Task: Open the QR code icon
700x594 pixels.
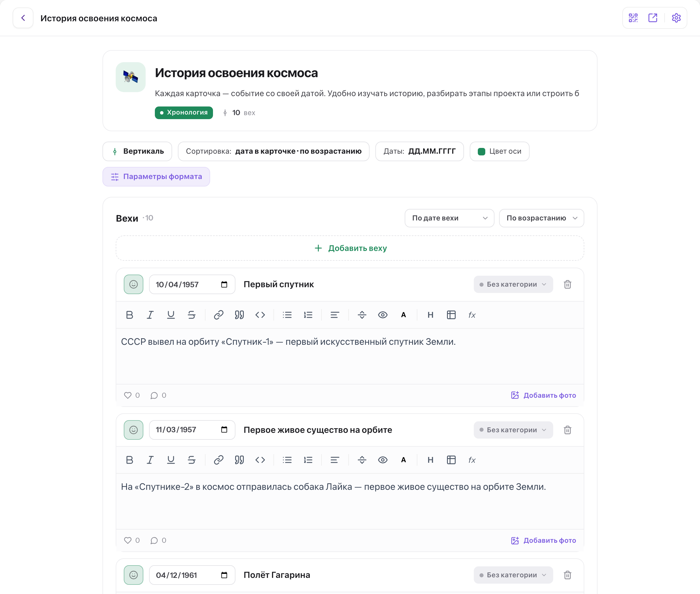Action: click(633, 18)
